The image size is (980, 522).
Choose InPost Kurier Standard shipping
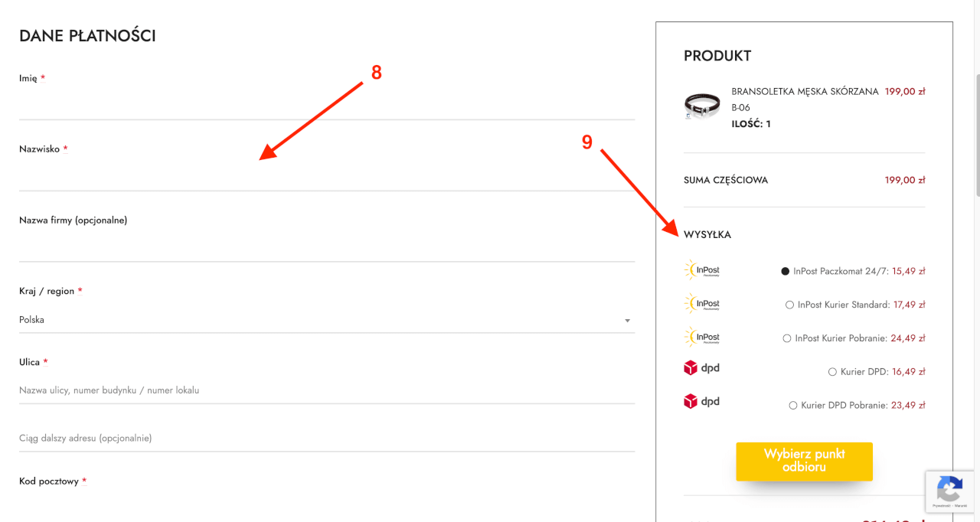789,305
